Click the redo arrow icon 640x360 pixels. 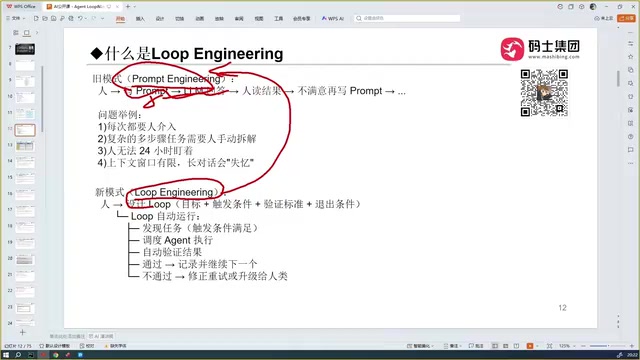click(x=94, y=18)
